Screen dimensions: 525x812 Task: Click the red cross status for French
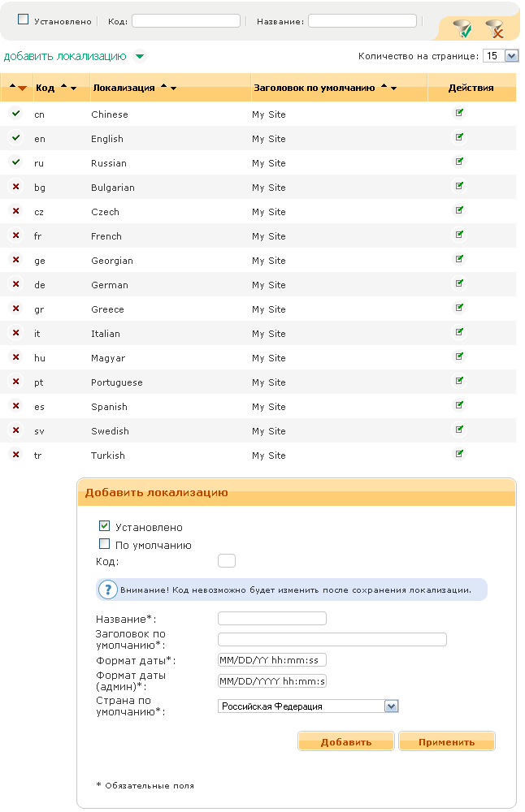pos(15,235)
